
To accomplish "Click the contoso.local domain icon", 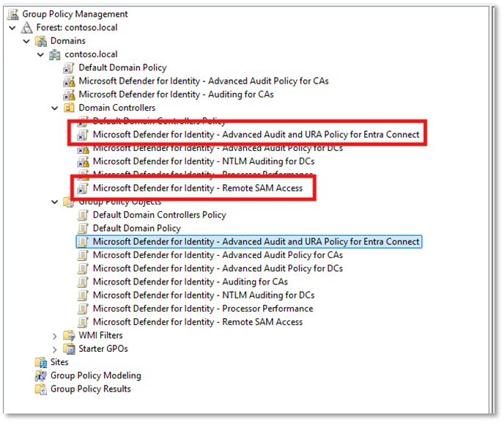I will 55,54.
